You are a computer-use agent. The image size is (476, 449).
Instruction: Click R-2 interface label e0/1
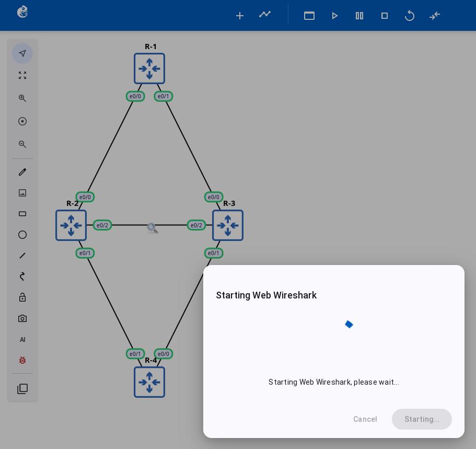coord(85,253)
